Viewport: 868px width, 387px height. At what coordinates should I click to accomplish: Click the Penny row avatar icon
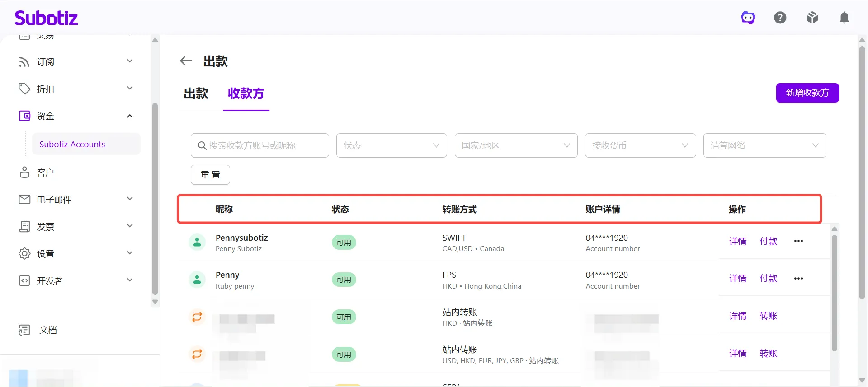[x=197, y=280]
